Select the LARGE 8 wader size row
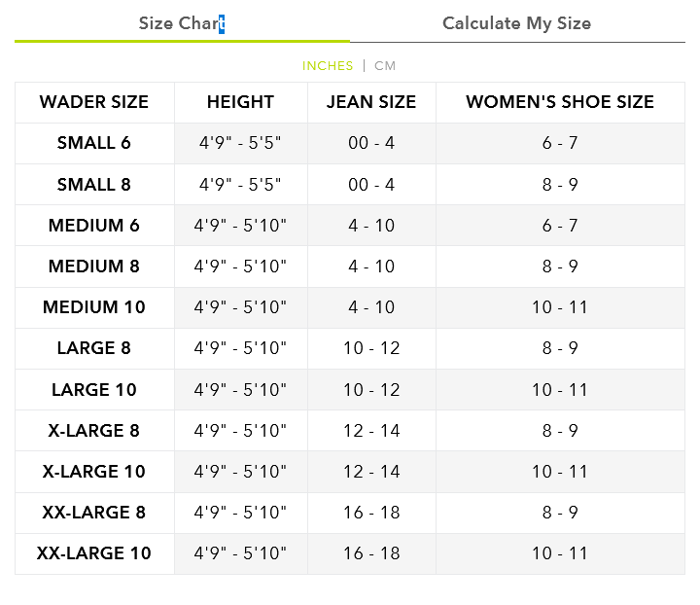The image size is (700, 605). point(350,349)
